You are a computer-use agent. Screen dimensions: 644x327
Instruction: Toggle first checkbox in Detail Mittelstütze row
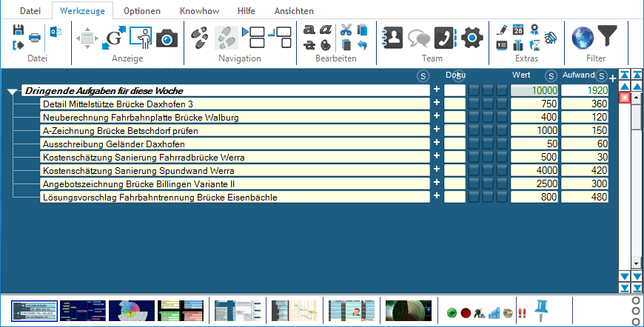474,104
